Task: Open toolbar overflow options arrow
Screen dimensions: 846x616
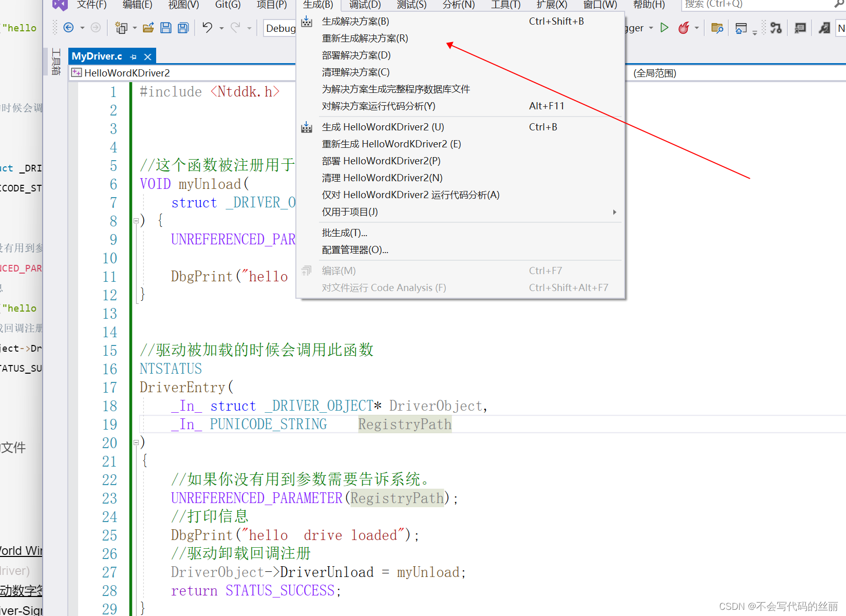Action: 755,32
